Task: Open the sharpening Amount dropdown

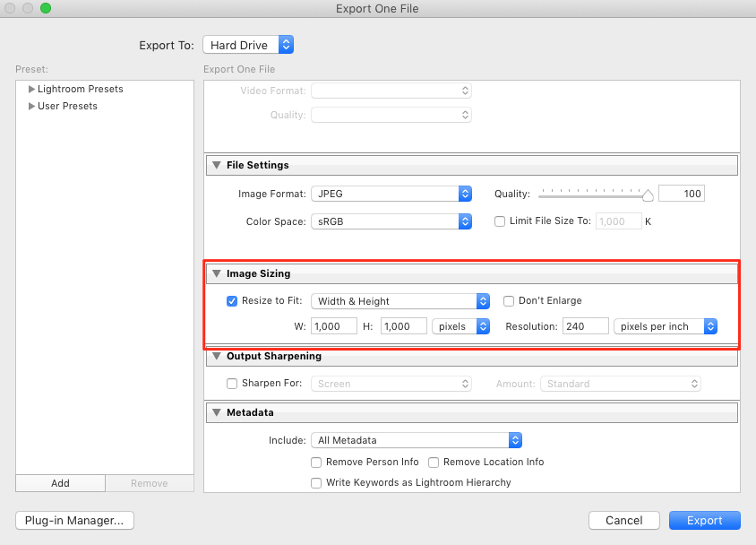Action: (621, 384)
